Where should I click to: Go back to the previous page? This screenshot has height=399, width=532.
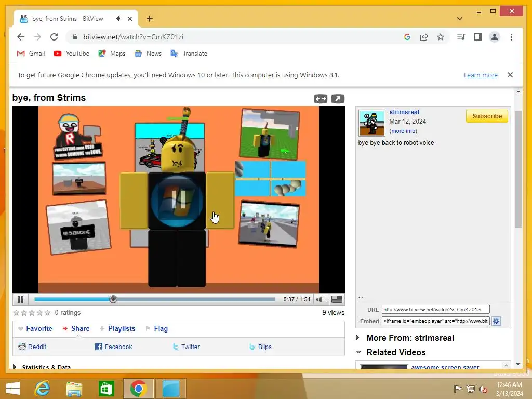click(x=21, y=37)
